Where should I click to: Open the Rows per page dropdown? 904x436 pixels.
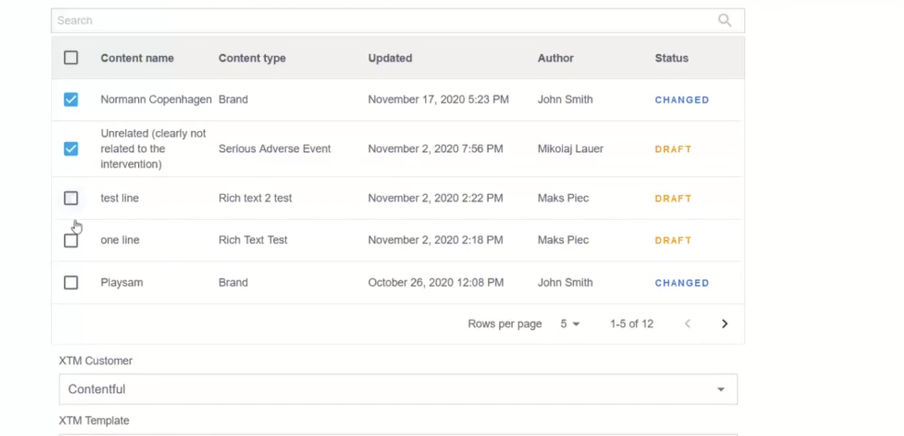(570, 324)
